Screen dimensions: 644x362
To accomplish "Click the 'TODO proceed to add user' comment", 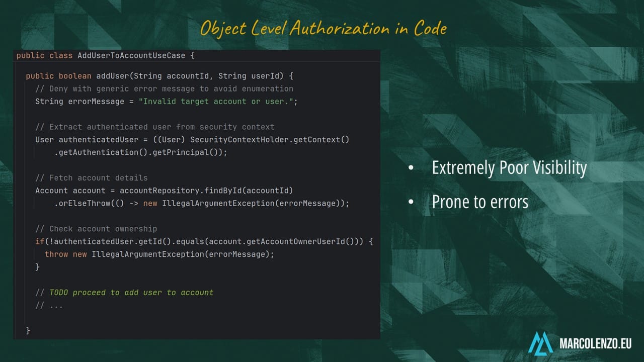I will click(x=124, y=293).
